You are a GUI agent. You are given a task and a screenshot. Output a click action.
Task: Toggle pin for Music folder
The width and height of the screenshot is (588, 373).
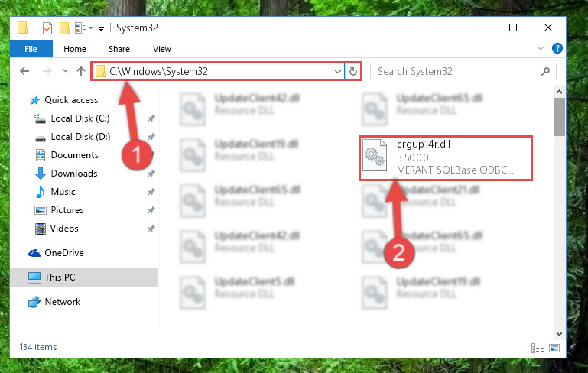point(151,192)
